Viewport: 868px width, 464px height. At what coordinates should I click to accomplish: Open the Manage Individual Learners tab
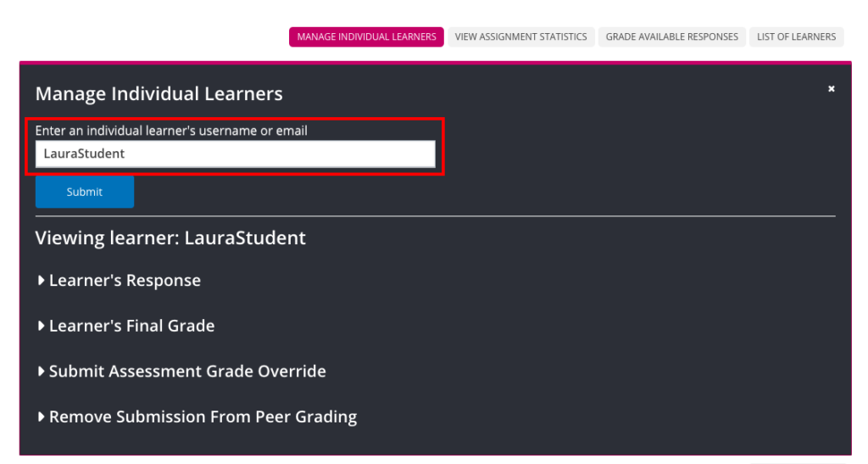[366, 36]
